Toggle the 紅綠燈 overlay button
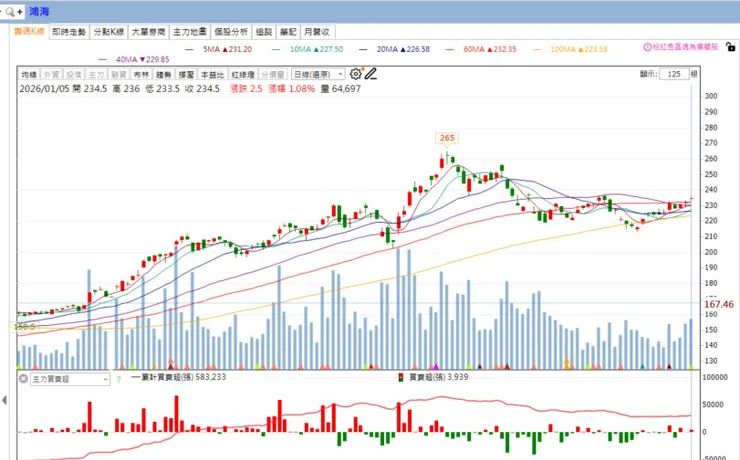 [243, 75]
